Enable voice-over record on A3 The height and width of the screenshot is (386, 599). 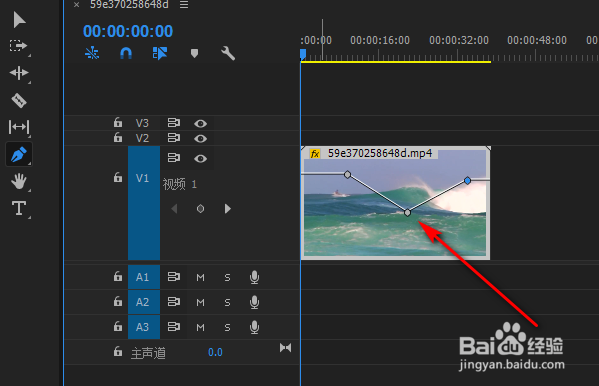pyautogui.click(x=254, y=328)
